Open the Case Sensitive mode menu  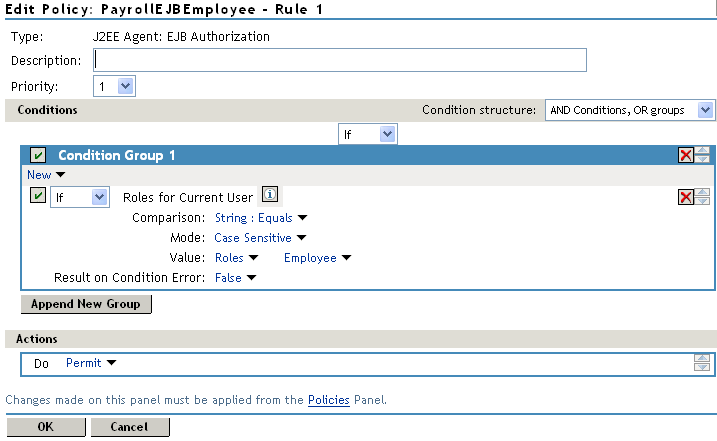[x=260, y=238]
